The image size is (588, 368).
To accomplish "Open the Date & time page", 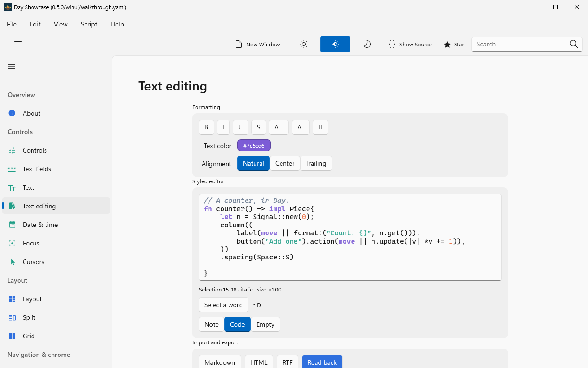I will (x=56, y=225).
